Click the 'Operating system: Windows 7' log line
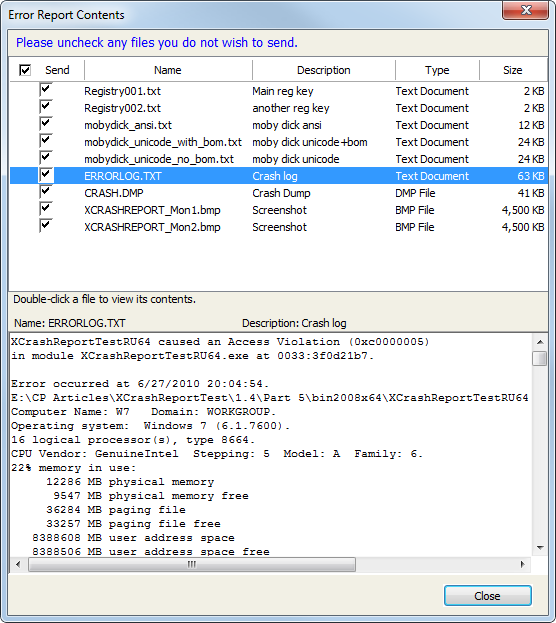 tap(150, 426)
